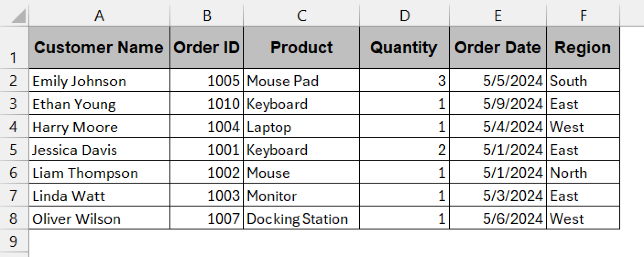Select the cell containing Emily Johnson
The height and width of the screenshot is (257, 644).
click(99, 81)
